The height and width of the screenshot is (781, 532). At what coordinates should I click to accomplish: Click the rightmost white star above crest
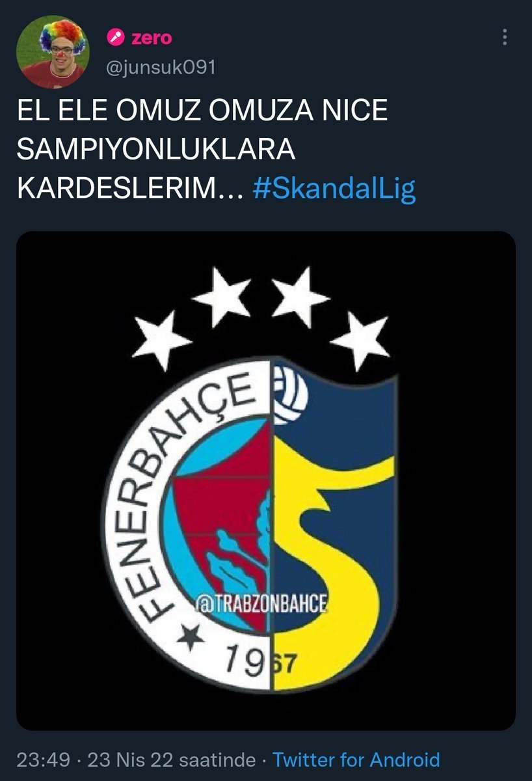(x=360, y=341)
